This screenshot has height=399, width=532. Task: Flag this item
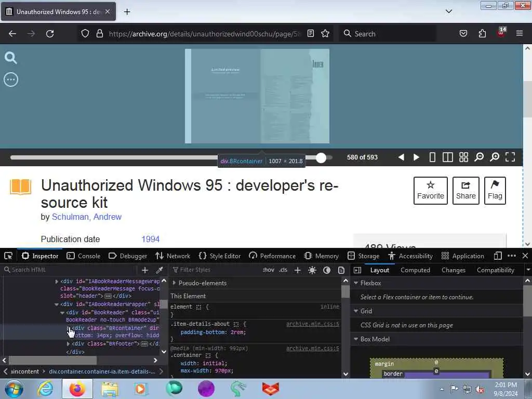pos(495,191)
